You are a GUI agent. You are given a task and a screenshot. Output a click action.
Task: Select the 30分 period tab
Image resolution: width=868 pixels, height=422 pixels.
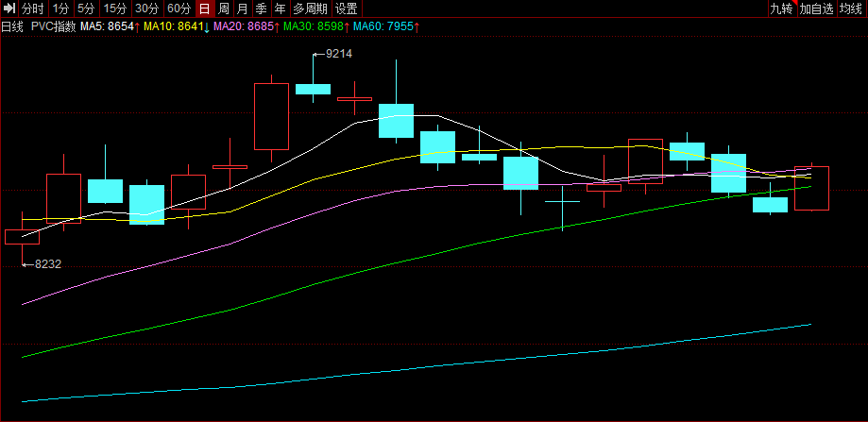(147, 8)
